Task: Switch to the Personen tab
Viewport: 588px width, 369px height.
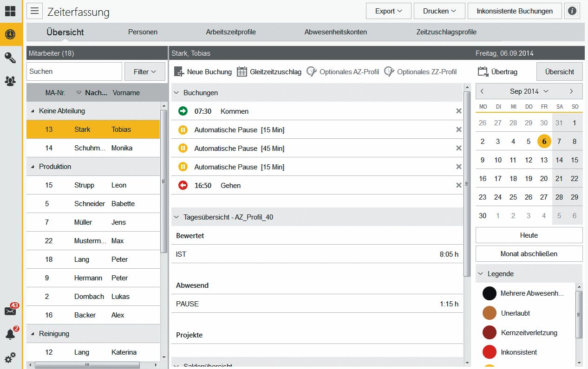Action: pos(143,32)
